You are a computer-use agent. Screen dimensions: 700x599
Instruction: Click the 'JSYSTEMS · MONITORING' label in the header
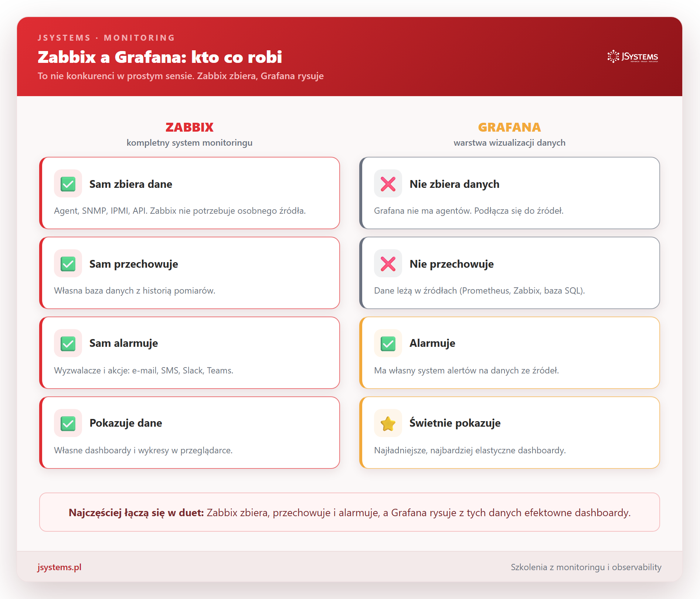click(106, 38)
